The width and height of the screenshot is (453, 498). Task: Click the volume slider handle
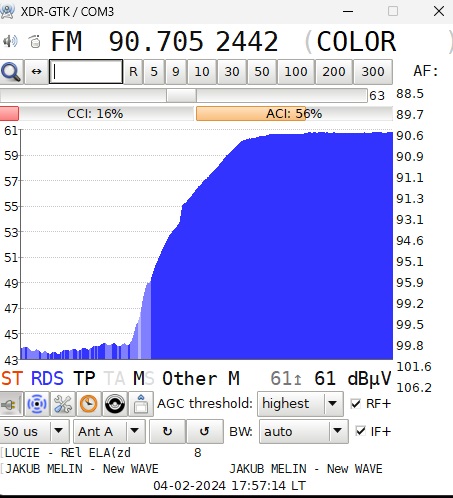point(181,95)
